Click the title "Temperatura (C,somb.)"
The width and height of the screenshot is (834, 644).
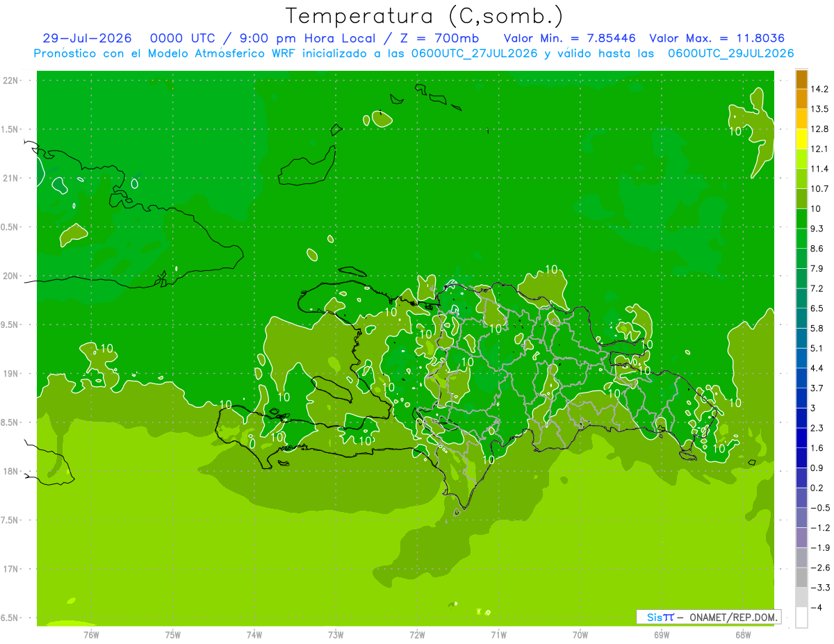coord(424,16)
